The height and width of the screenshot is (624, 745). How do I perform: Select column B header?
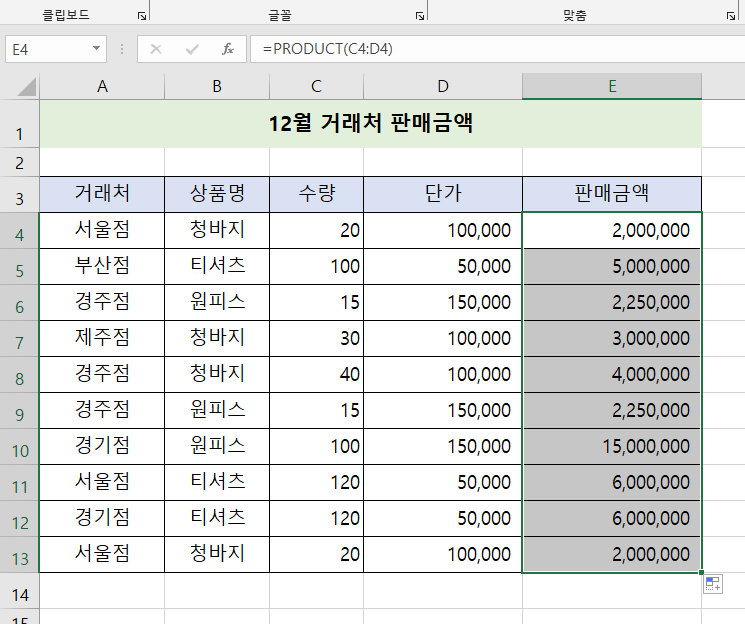coord(217,86)
